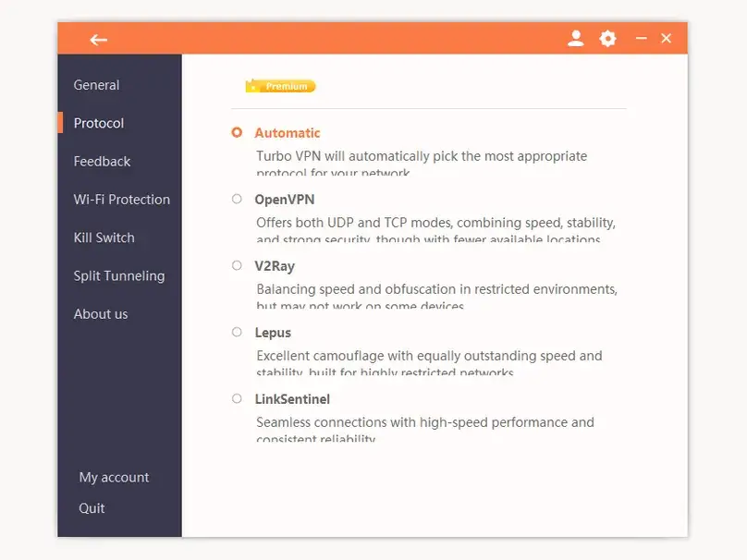Open the Kill Switch section
This screenshot has width=747, height=560.
point(104,237)
